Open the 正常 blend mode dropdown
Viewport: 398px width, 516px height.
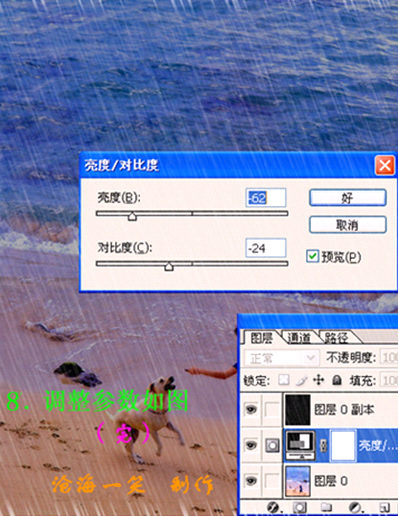(x=281, y=358)
